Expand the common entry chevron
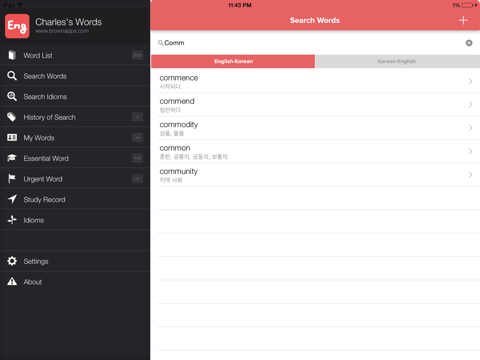Image resolution: width=480 pixels, height=360 pixels. tap(470, 151)
